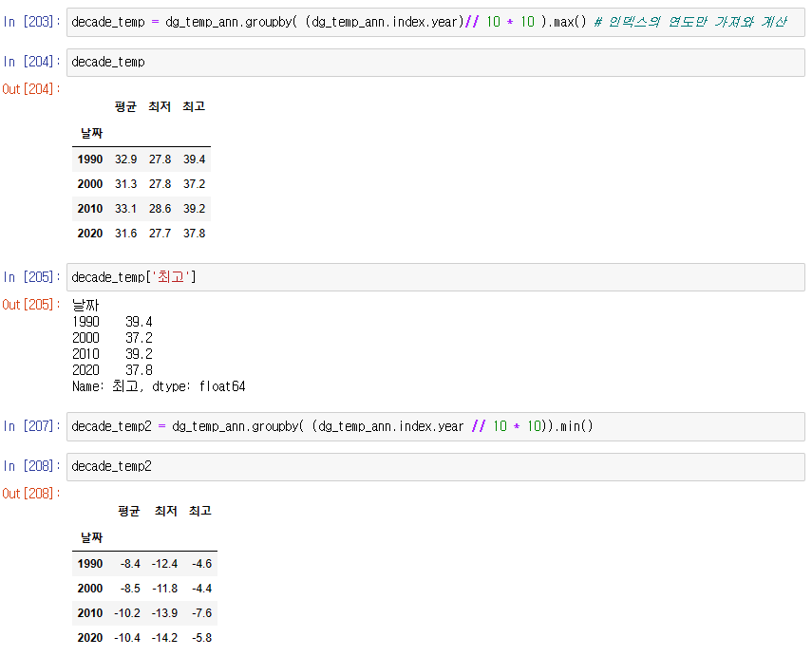The width and height of the screenshot is (812, 656).
Task: Click the Korean comment in cell In [203]
Action: click(690, 22)
